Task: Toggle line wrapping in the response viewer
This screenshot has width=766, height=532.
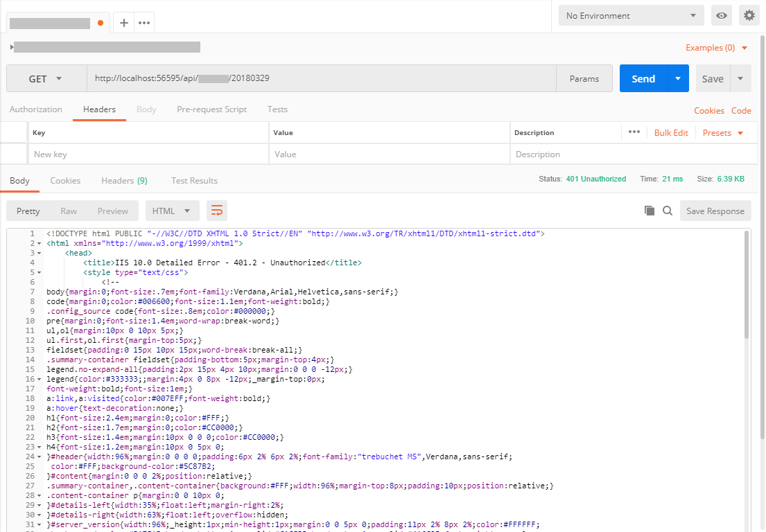Action: (x=217, y=210)
